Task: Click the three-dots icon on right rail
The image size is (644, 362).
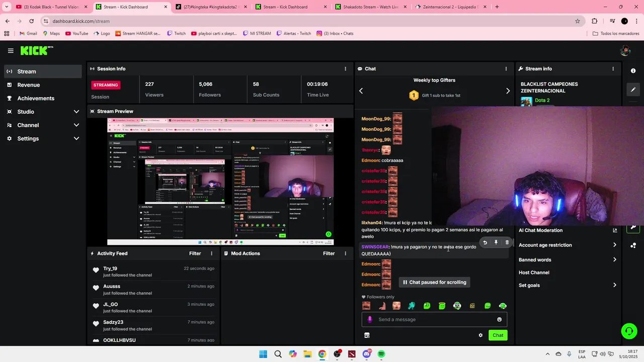Action: [633, 245]
